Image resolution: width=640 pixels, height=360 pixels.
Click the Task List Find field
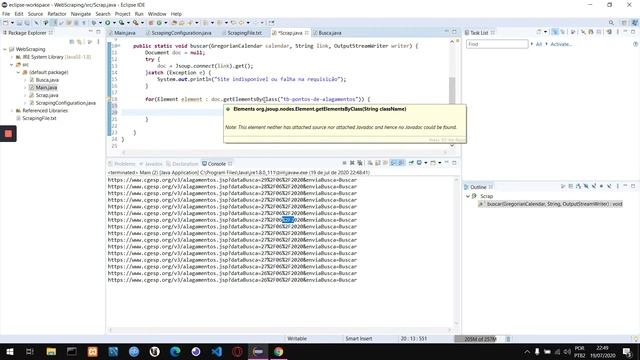[x=497, y=44]
